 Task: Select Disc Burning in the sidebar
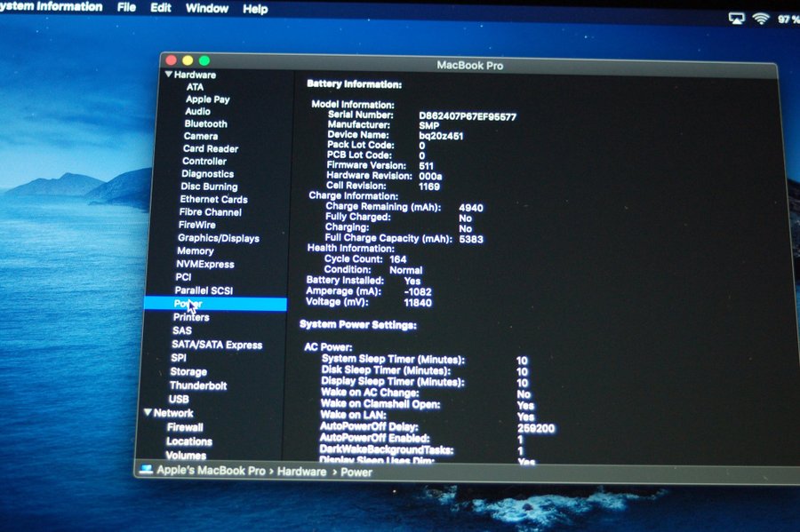click(x=209, y=187)
